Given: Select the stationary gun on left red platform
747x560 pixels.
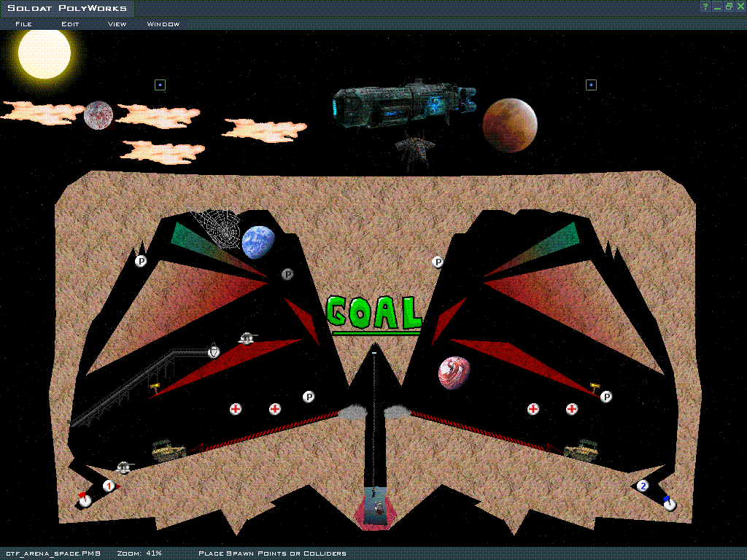Looking at the screenshot, I should click(248, 338).
